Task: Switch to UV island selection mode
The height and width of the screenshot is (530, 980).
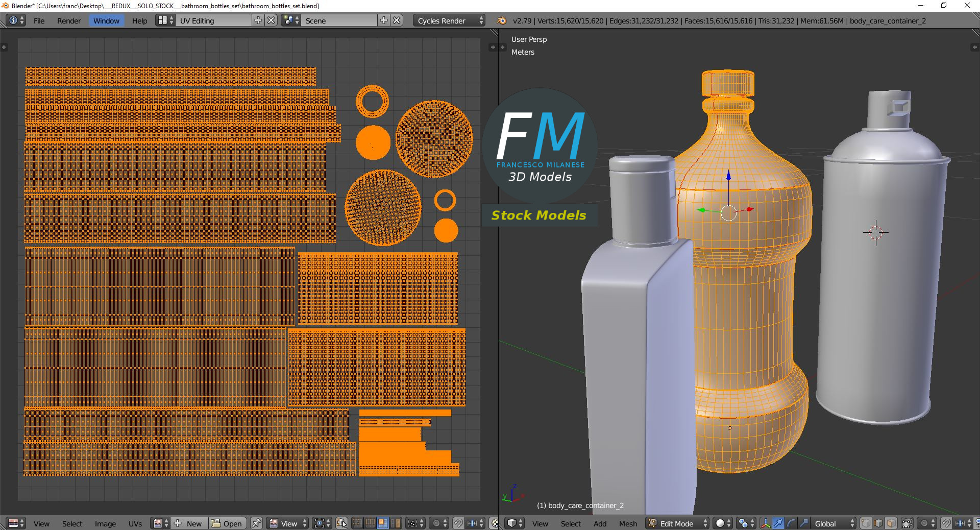Action: pos(395,523)
